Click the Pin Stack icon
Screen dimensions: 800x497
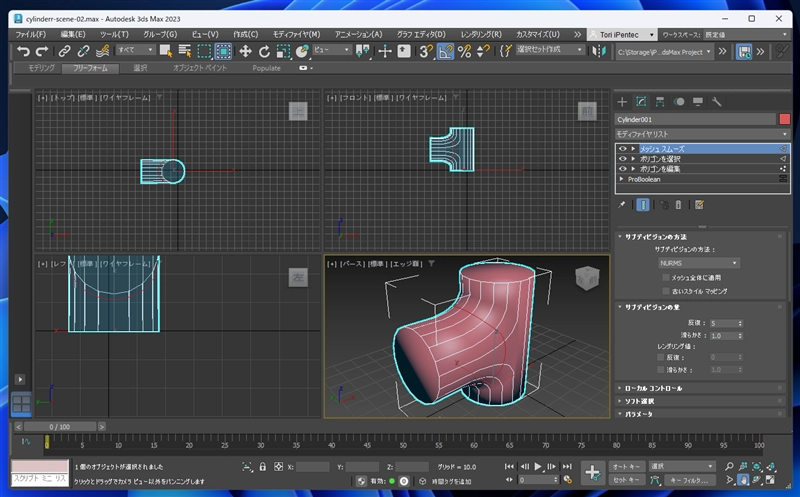[x=621, y=205]
